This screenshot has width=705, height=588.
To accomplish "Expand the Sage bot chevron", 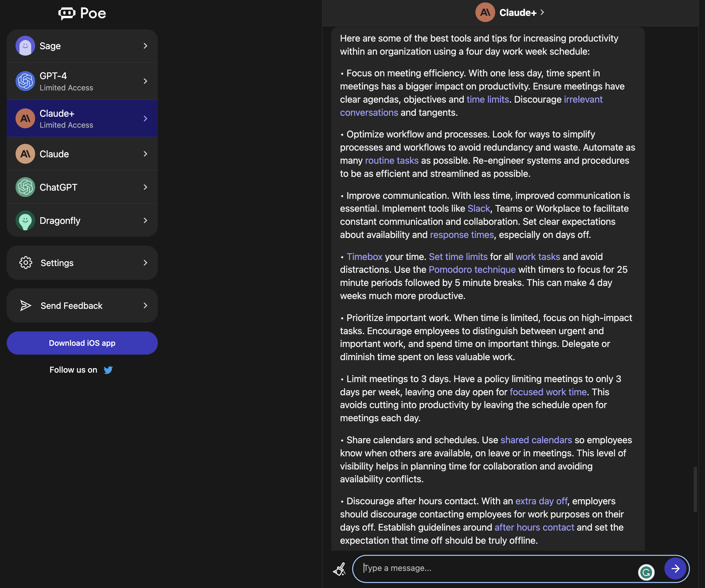I will pos(145,46).
